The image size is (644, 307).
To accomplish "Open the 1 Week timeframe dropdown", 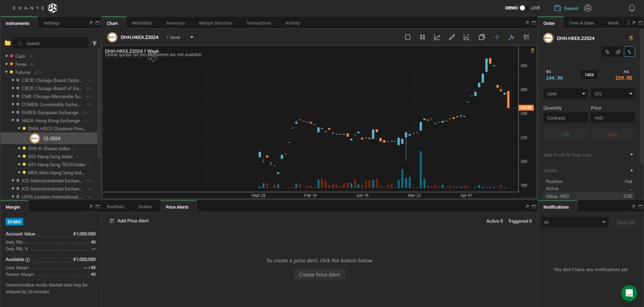I will coord(179,37).
